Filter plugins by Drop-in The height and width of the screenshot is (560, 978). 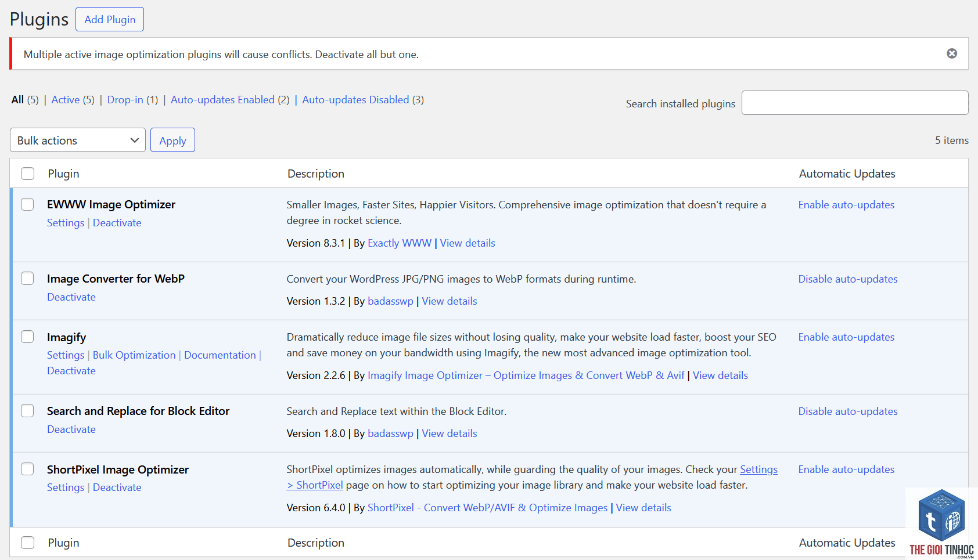click(x=125, y=100)
